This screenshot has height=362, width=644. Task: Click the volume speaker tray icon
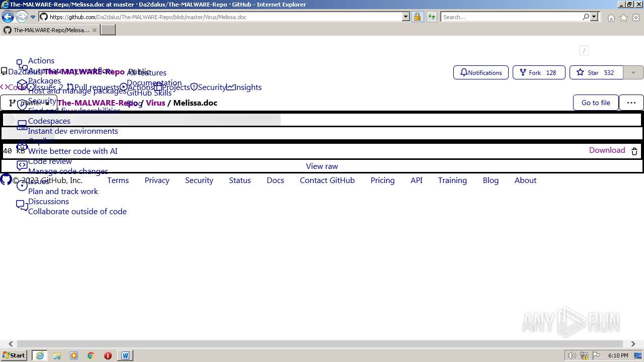pos(572,355)
